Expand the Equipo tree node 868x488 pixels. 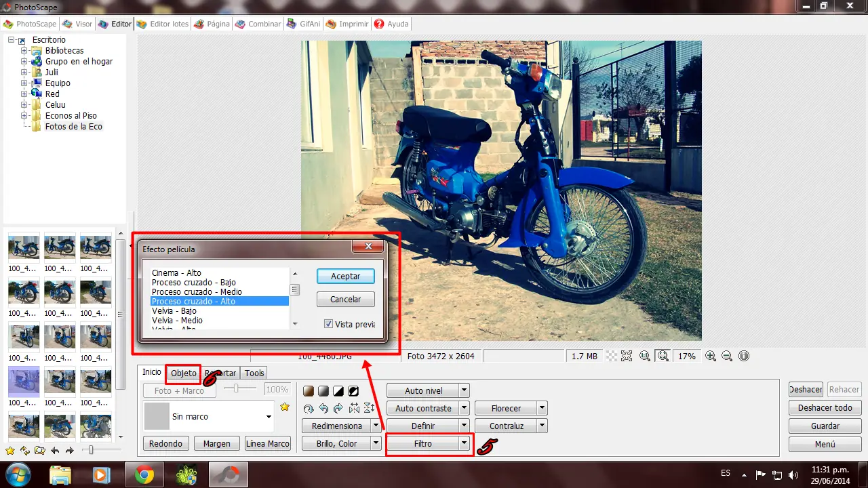[24, 83]
